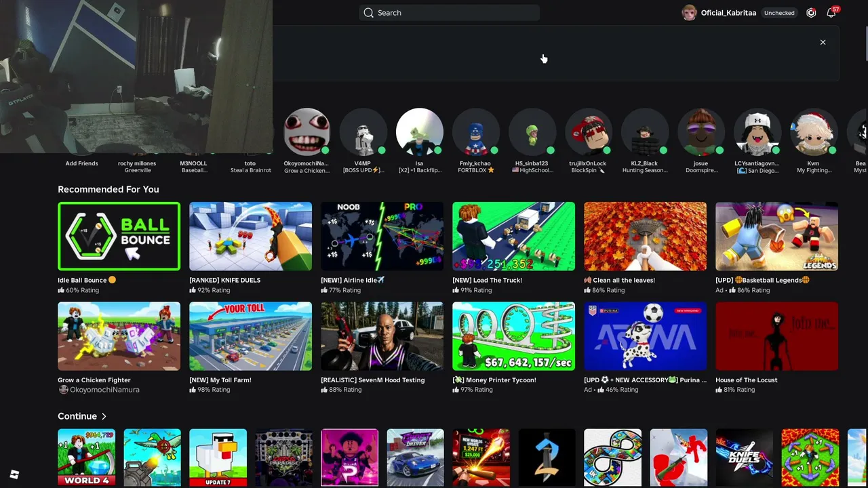This screenshot has height=488, width=868.
Task: Click the OkoyomochiNamura label under Grow a Chicken Fighter
Action: (x=104, y=390)
